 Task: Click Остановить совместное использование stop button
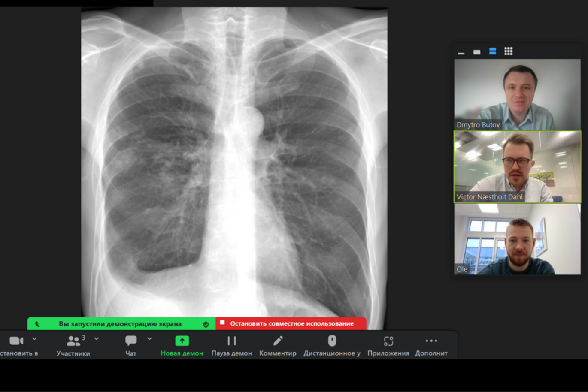(291, 323)
